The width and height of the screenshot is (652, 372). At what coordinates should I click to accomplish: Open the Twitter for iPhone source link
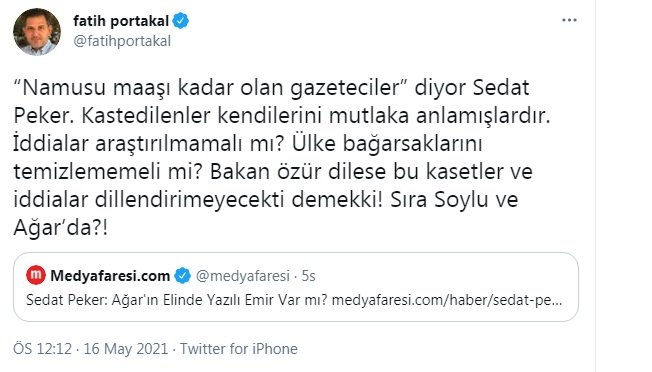pos(239,348)
